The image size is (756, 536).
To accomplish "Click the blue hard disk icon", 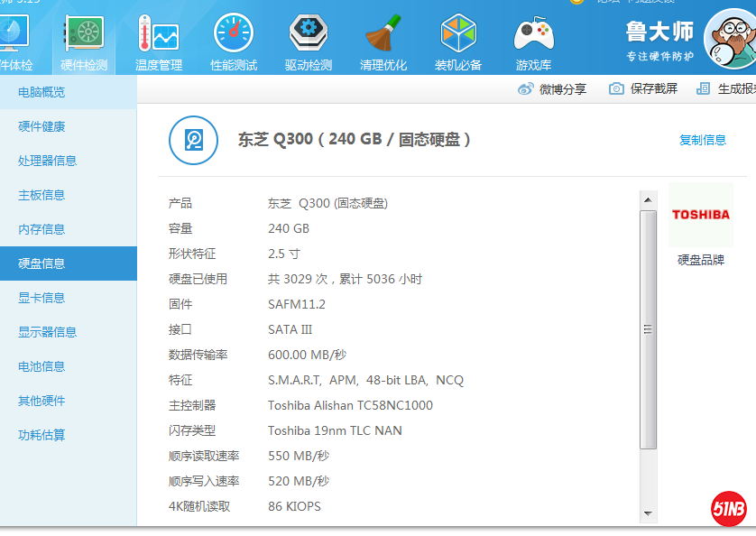I will pos(193,140).
